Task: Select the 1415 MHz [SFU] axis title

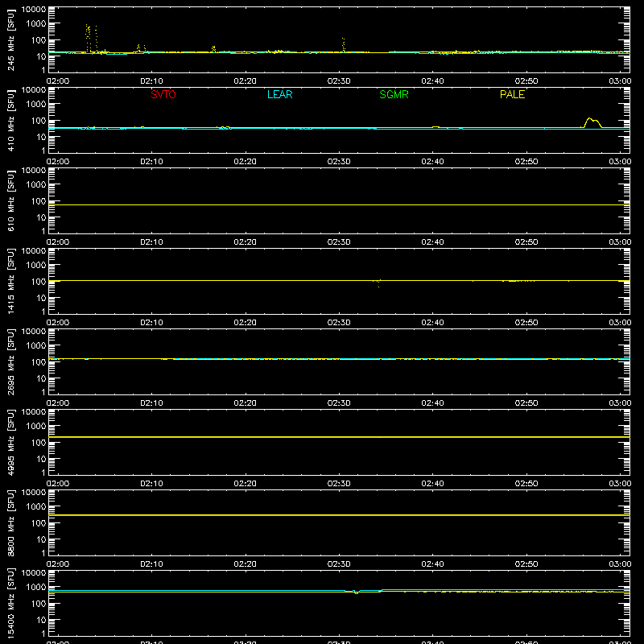Action: click(x=11, y=281)
